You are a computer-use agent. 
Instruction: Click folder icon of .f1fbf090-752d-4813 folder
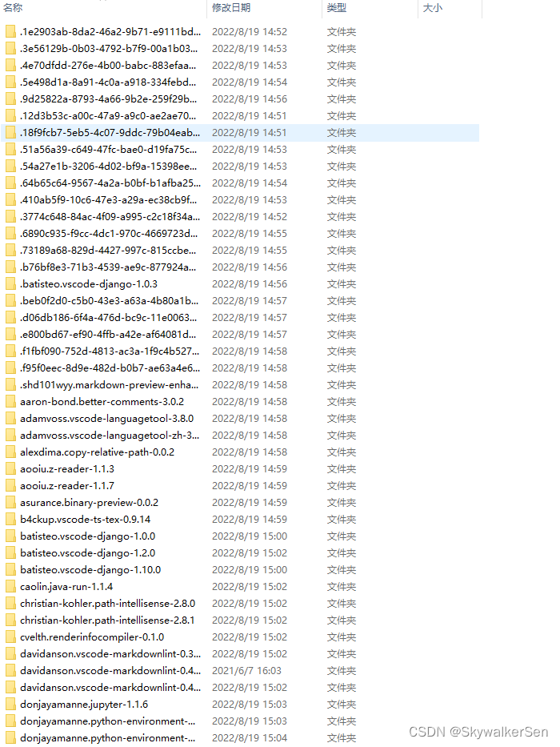(x=10, y=351)
